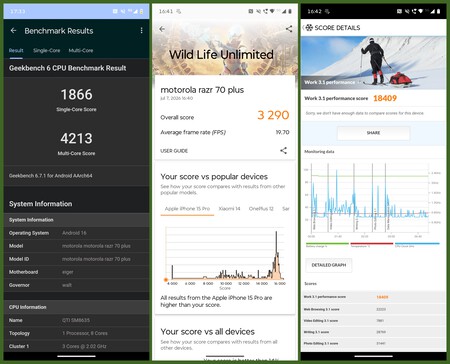Tap the back arrow in Geekbench Benchmark Results
The height and width of the screenshot is (364, 450).
pos(13,31)
